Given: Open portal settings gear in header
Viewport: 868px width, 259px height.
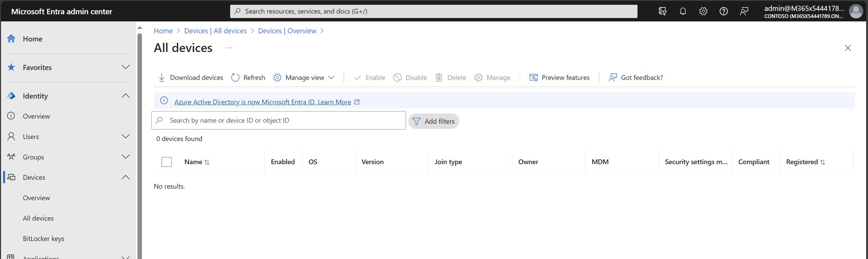Looking at the screenshot, I should pos(703,11).
